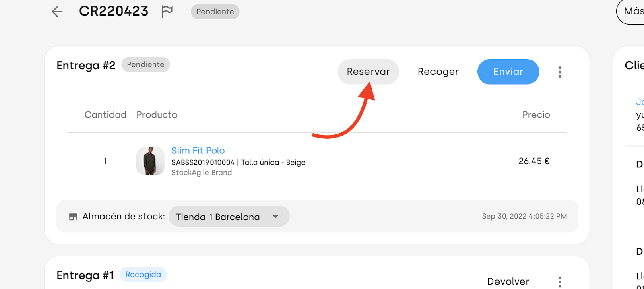Viewport: 644px width, 289px height.
Task: Click the Slim Fit Polo thumbnail image
Action: [151, 161]
